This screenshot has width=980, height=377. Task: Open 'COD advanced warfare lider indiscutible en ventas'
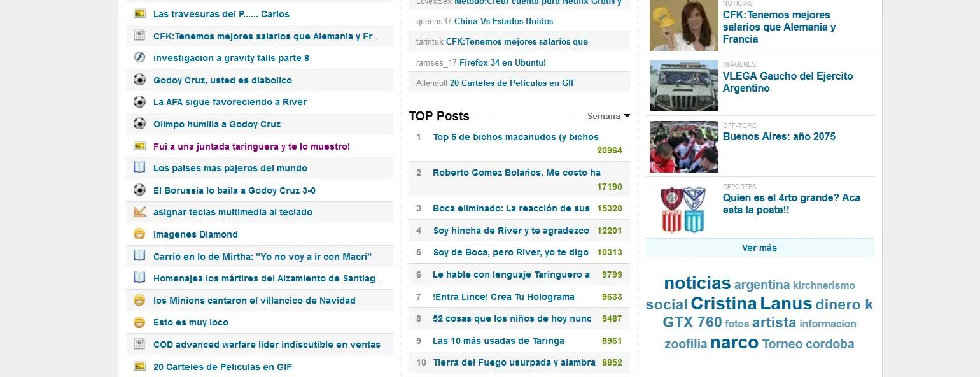tap(267, 345)
